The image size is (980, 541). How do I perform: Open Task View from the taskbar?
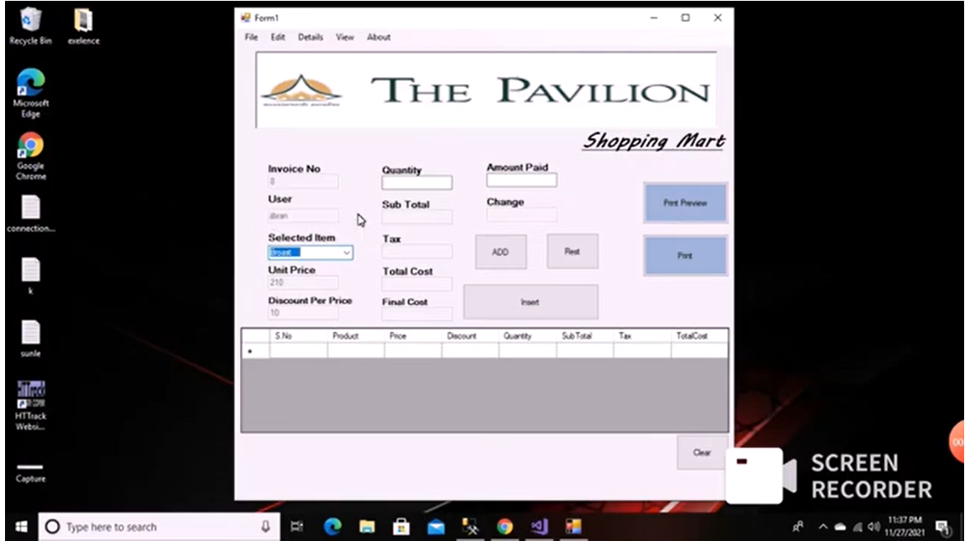pos(297,527)
